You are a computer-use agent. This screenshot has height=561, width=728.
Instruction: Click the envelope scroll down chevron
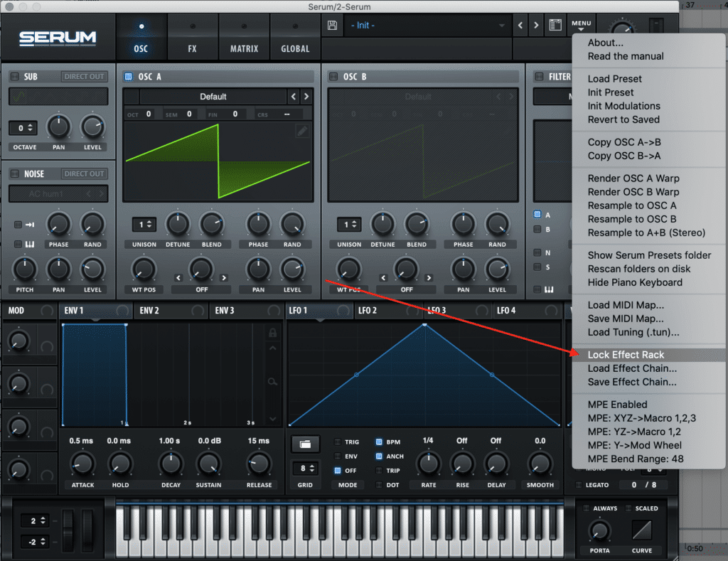pyautogui.click(x=272, y=419)
